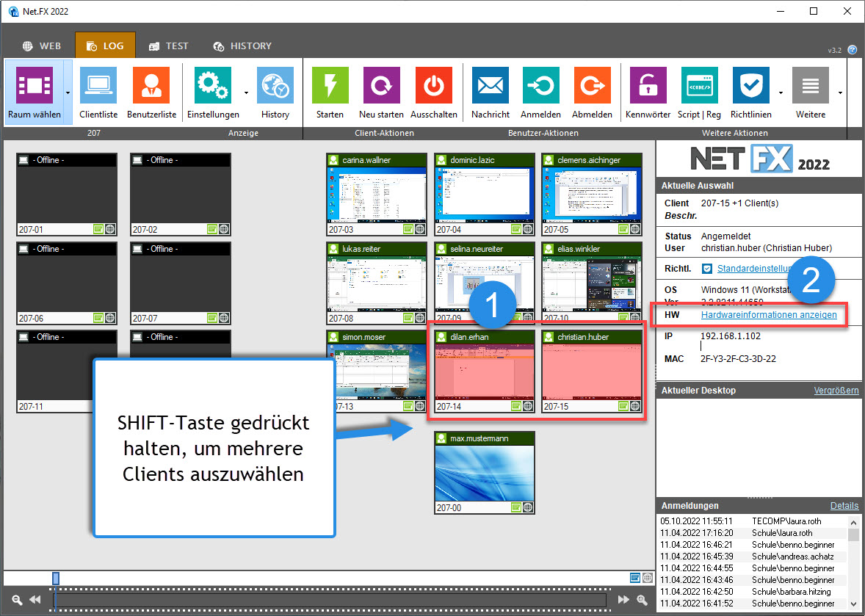This screenshot has width=865, height=616.
Task: Open the Standardeinstellungen policy link
Action: [755, 269]
